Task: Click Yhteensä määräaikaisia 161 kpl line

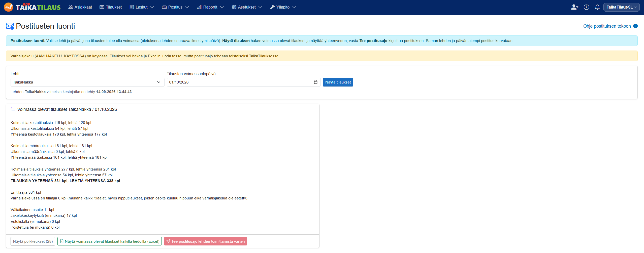Action: [59, 157]
